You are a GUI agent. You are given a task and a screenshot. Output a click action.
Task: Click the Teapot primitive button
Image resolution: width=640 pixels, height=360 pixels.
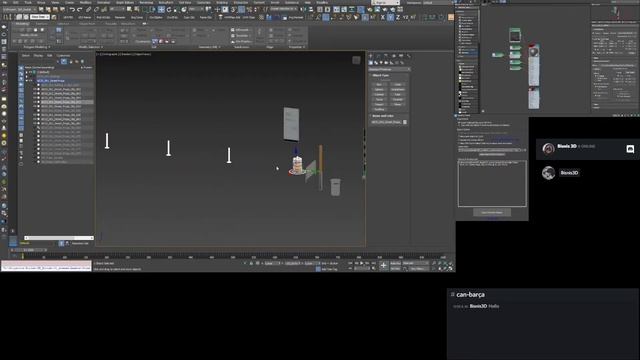click(x=379, y=104)
